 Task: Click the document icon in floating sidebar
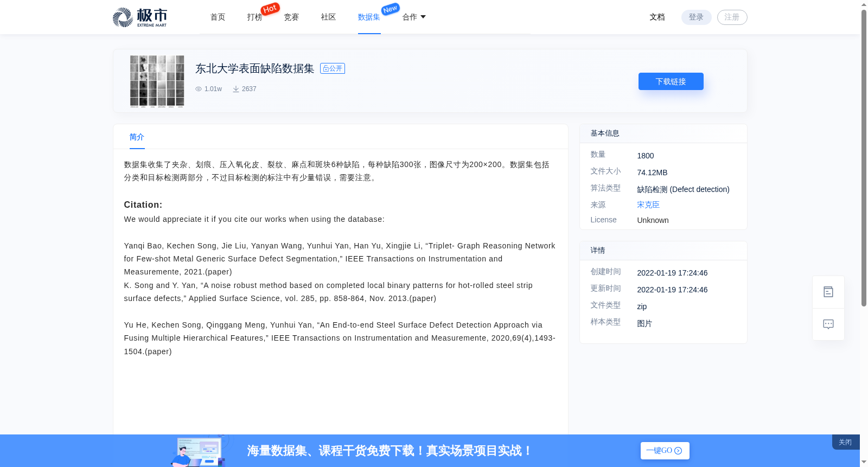[x=828, y=292]
